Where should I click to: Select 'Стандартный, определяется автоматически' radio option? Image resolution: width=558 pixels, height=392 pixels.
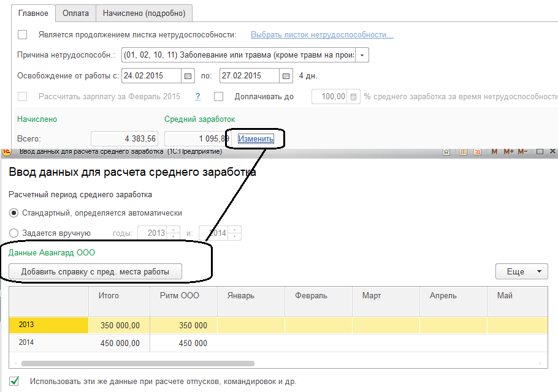[13, 213]
